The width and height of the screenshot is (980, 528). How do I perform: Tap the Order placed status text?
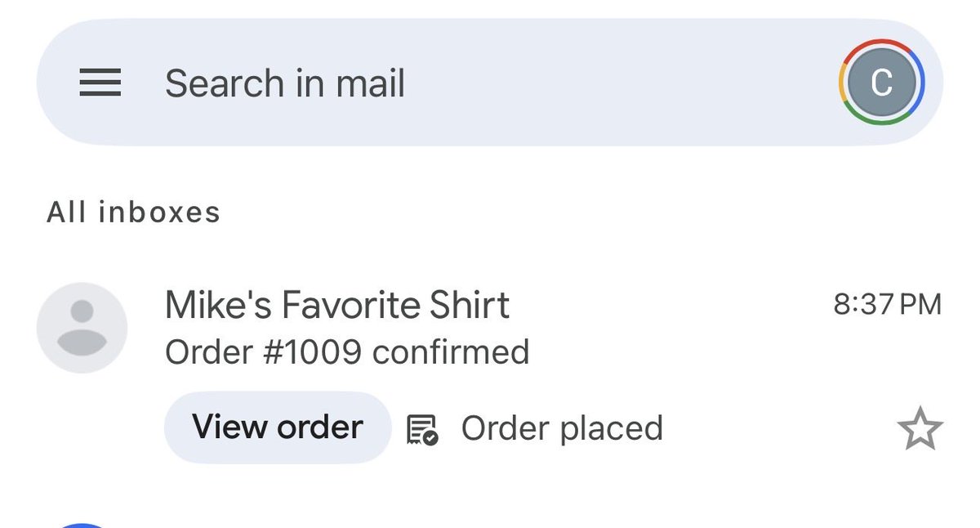pos(562,428)
